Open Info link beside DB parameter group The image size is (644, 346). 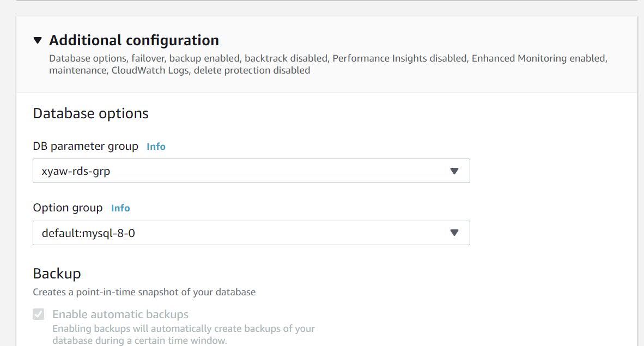tap(156, 147)
